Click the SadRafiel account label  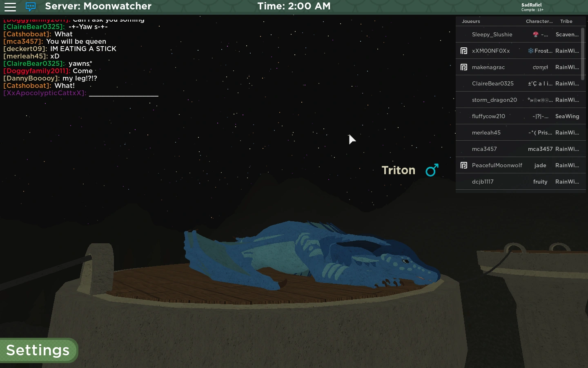click(532, 5)
